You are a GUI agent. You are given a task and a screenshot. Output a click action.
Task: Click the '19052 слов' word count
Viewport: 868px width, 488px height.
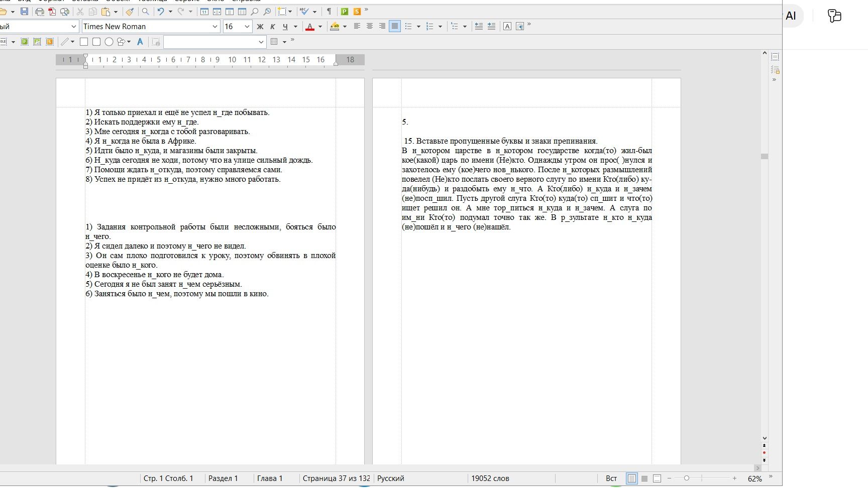tap(490, 478)
